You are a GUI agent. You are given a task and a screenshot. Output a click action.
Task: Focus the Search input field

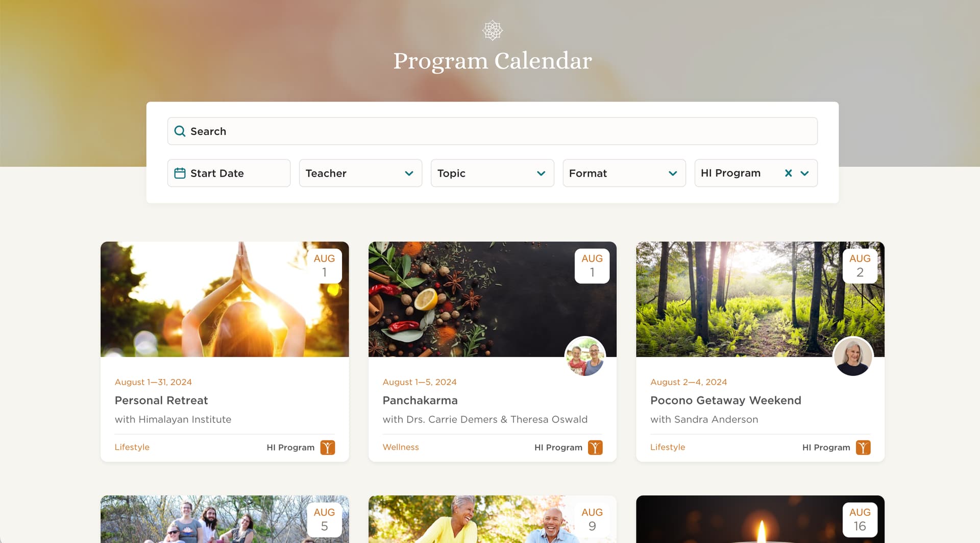(492, 131)
